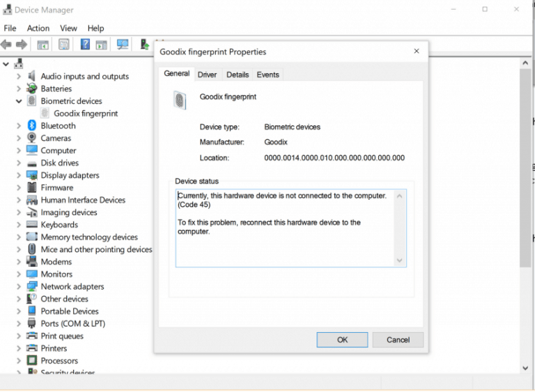Viewport: 535px width, 392px height.
Task: Select the Printers icon
Action: click(x=32, y=348)
